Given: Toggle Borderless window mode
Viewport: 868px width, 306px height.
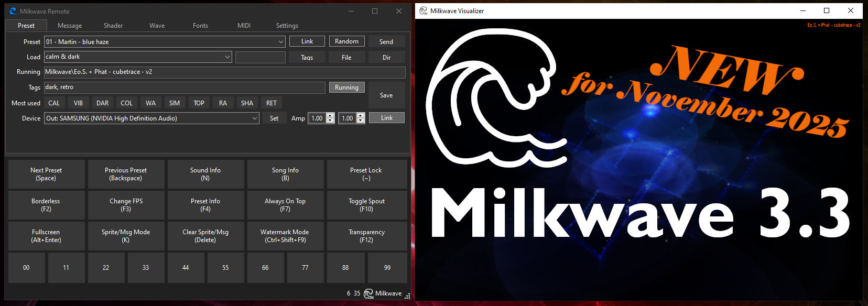Looking at the screenshot, I should tap(46, 205).
